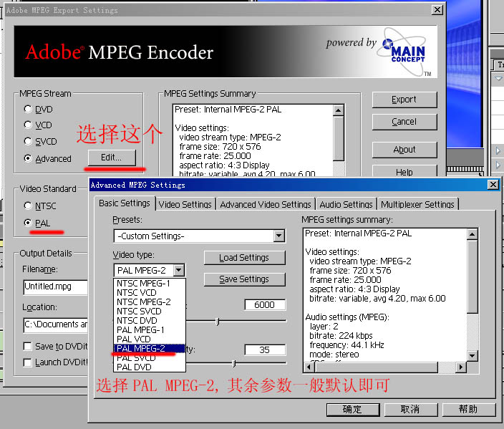Click the Save Settings button

click(244, 279)
